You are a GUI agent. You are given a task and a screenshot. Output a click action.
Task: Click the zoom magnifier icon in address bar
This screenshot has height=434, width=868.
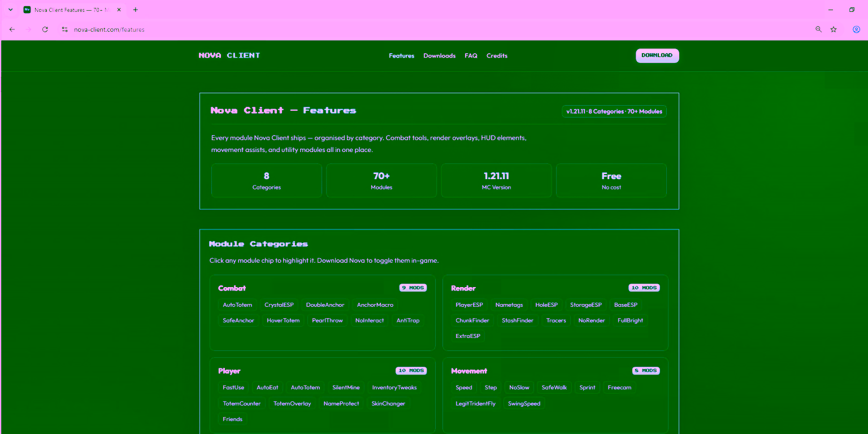pyautogui.click(x=818, y=29)
